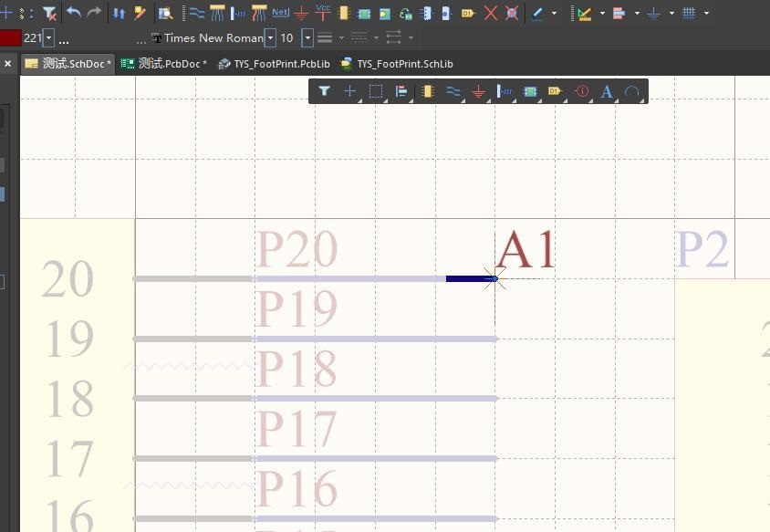This screenshot has width=770, height=532.
Task: Click the A1 designator text on the schematic
Action: [525, 250]
